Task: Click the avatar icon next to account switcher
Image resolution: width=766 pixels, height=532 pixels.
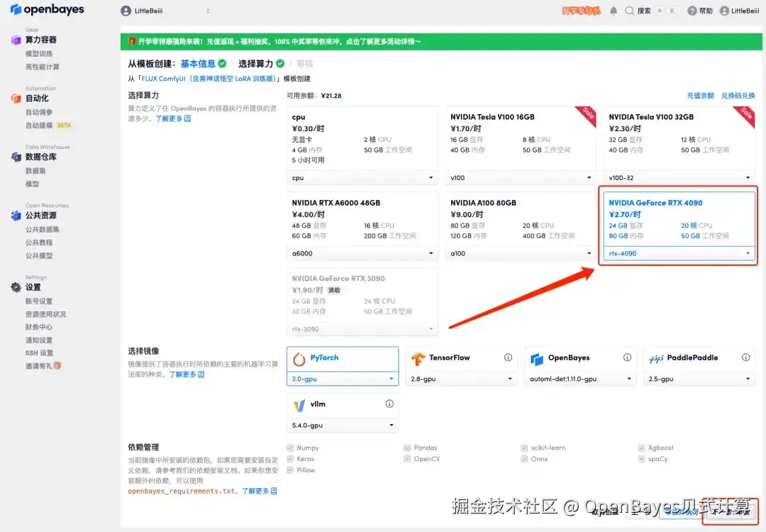Action: (126, 11)
